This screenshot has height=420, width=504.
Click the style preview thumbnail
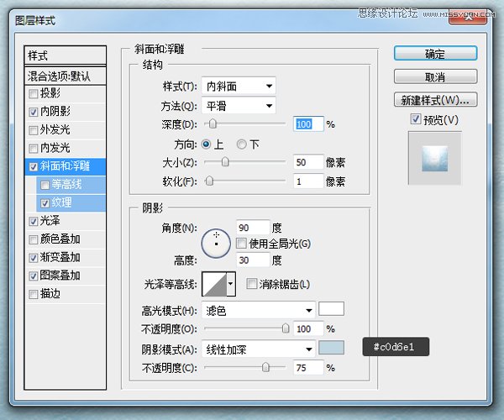click(x=434, y=158)
